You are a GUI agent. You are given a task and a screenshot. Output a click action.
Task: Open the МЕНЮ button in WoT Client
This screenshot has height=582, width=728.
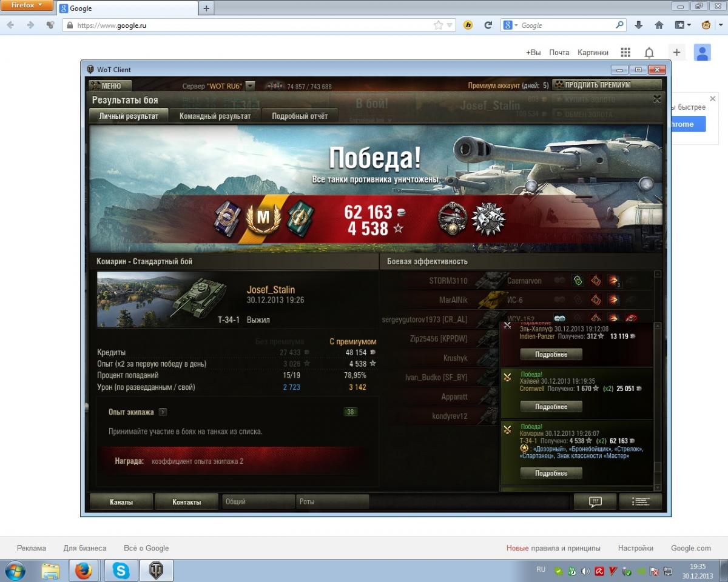[x=109, y=85]
